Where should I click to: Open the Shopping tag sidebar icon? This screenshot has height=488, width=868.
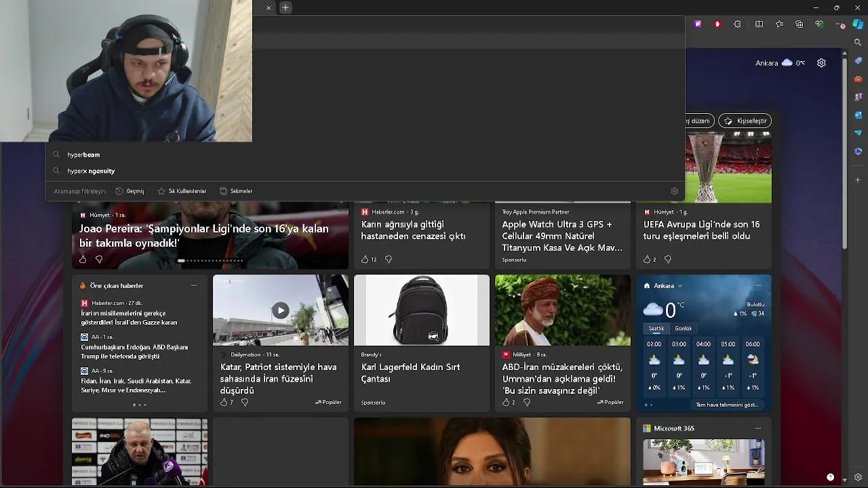(x=858, y=61)
